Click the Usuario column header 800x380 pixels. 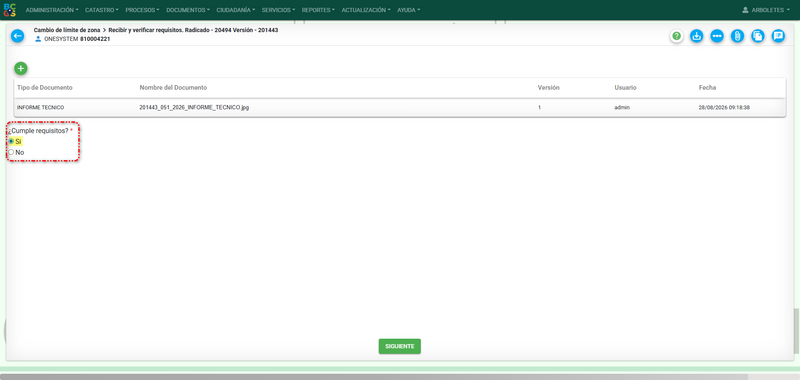point(625,88)
